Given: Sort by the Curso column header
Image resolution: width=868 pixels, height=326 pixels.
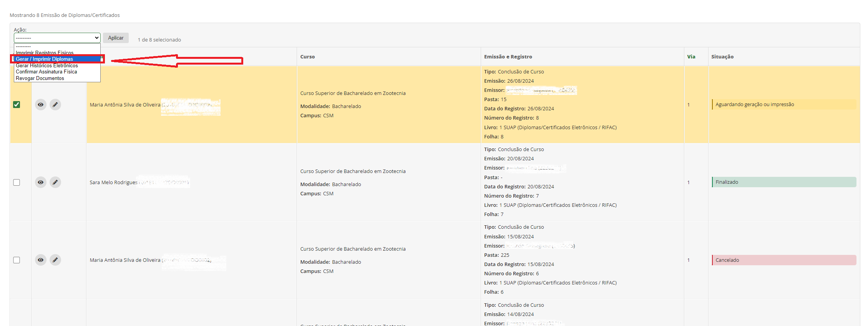Looking at the screenshot, I should click(x=307, y=57).
